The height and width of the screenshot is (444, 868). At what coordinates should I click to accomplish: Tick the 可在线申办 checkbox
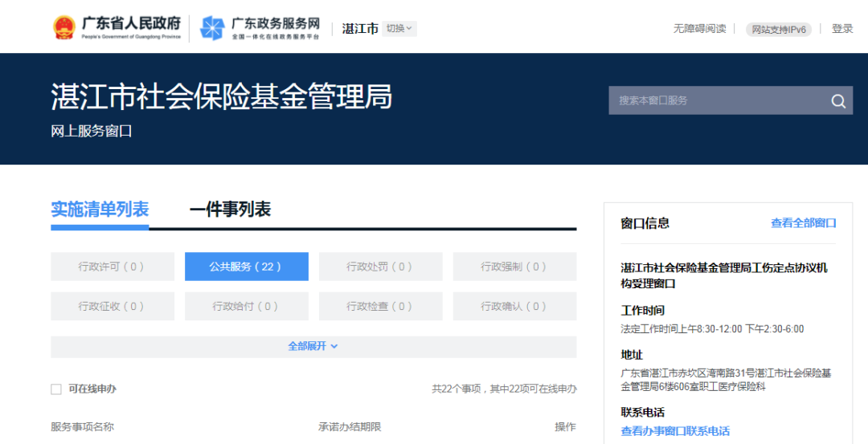[56, 389]
